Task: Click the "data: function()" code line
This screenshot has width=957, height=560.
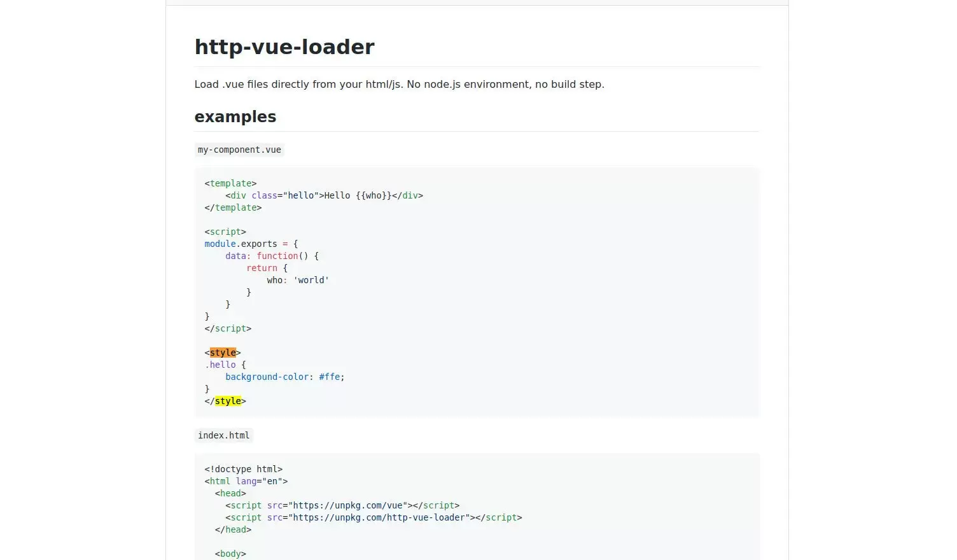Action: (x=272, y=256)
